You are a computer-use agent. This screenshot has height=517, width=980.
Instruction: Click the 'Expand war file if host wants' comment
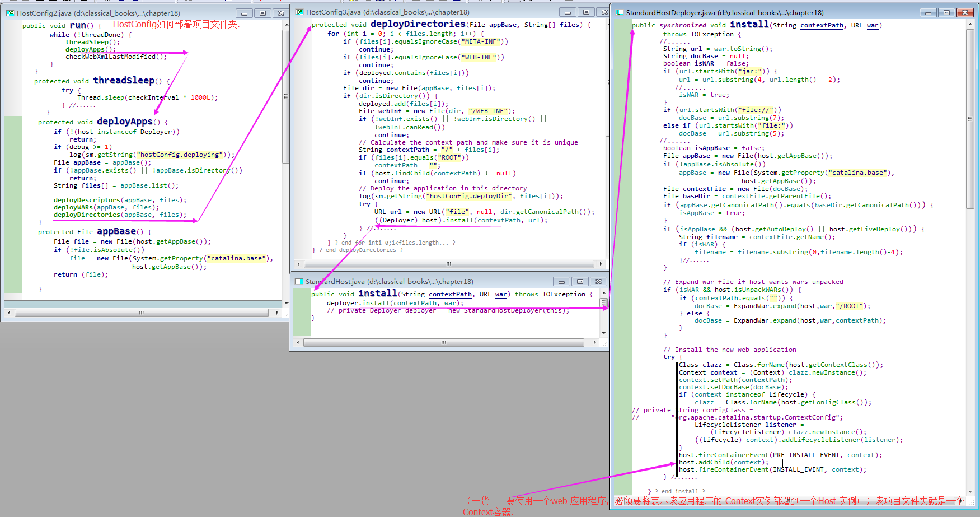click(x=753, y=282)
